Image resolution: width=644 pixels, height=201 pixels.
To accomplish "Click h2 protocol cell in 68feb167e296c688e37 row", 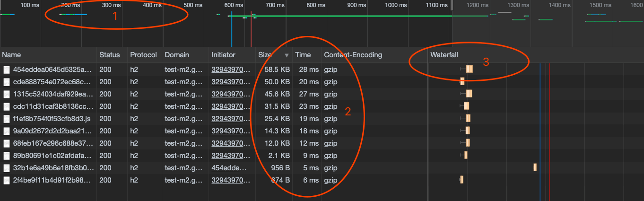I will point(134,143).
